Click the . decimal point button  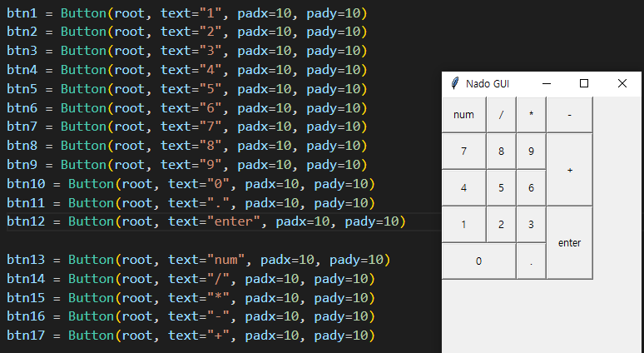coord(531,261)
